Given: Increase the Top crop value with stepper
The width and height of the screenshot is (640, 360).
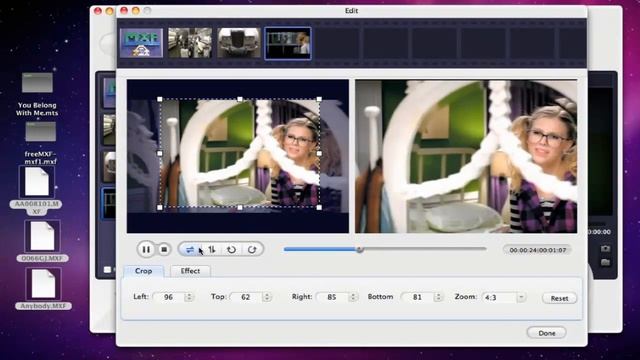Looking at the screenshot, I should [x=267, y=295].
